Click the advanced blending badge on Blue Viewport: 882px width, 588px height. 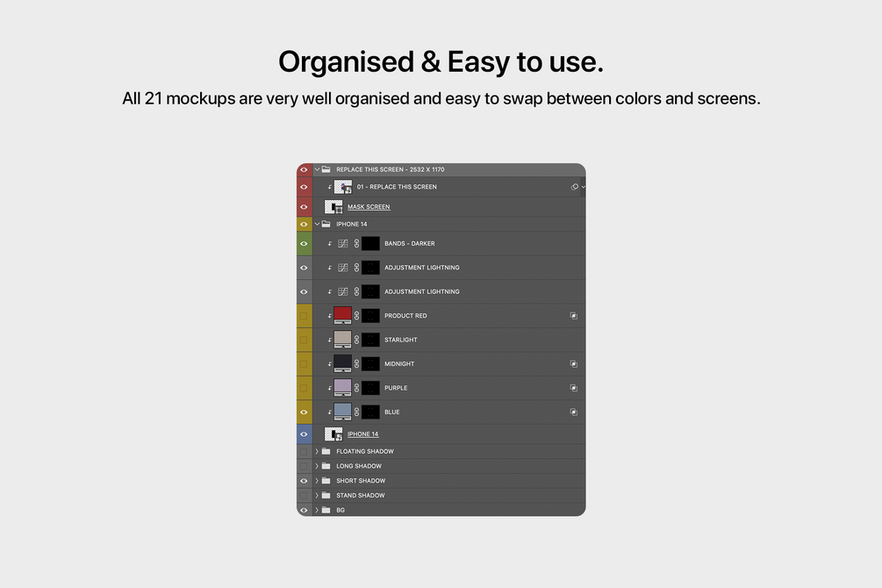click(x=574, y=412)
